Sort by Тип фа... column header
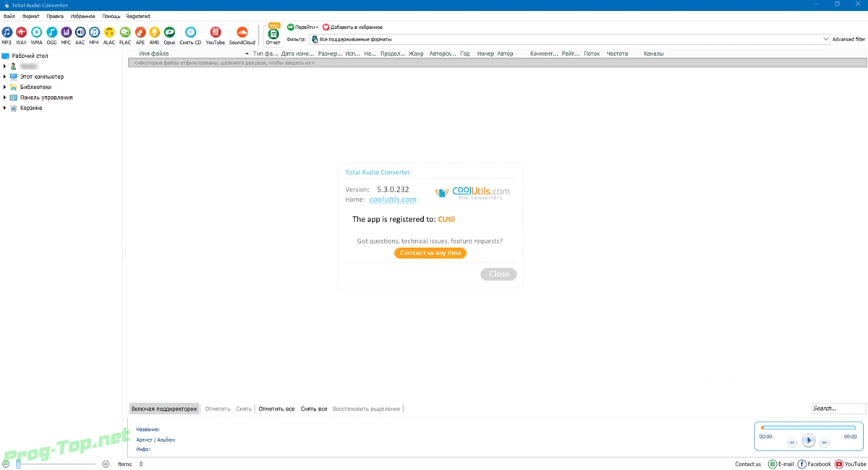 coord(265,54)
